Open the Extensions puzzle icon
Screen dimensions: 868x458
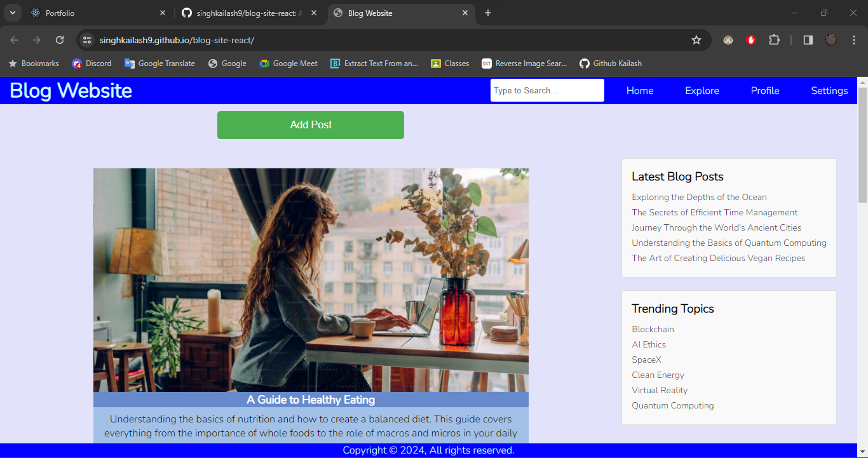point(774,40)
